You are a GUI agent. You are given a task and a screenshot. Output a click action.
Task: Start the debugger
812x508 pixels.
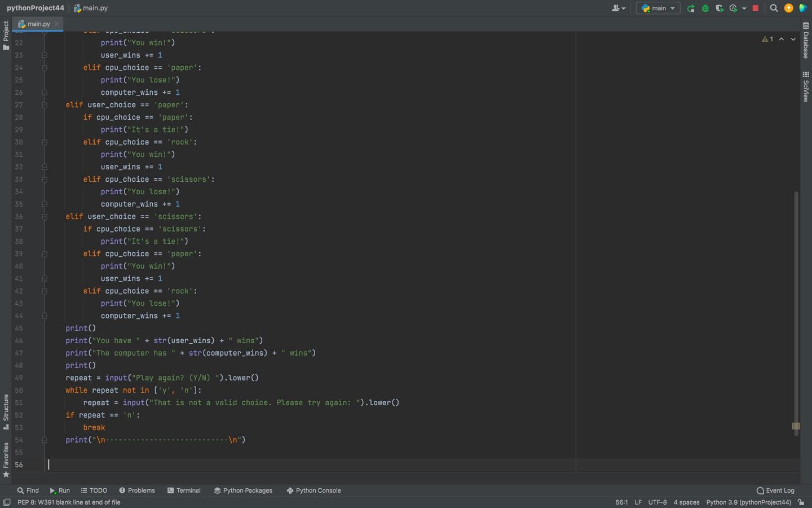click(705, 8)
